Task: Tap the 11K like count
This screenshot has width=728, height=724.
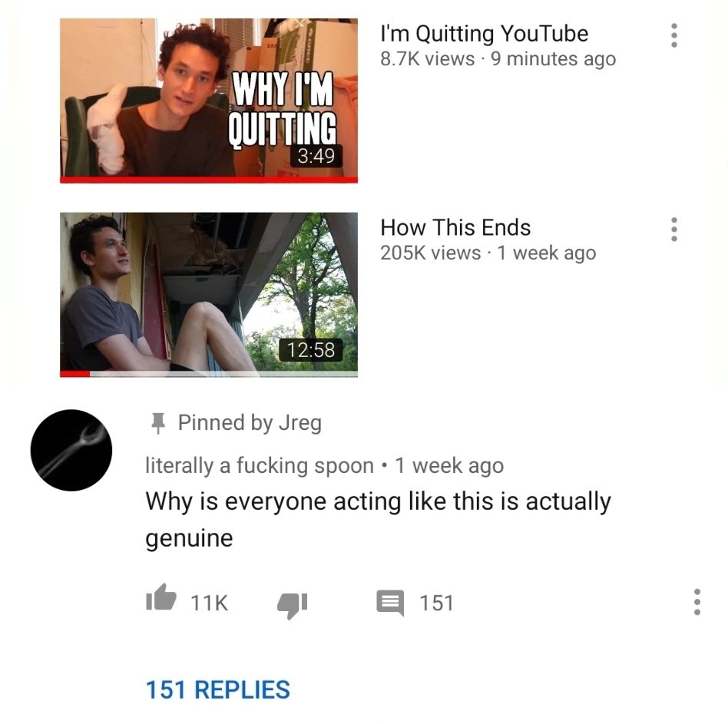Action: [x=210, y=603]
